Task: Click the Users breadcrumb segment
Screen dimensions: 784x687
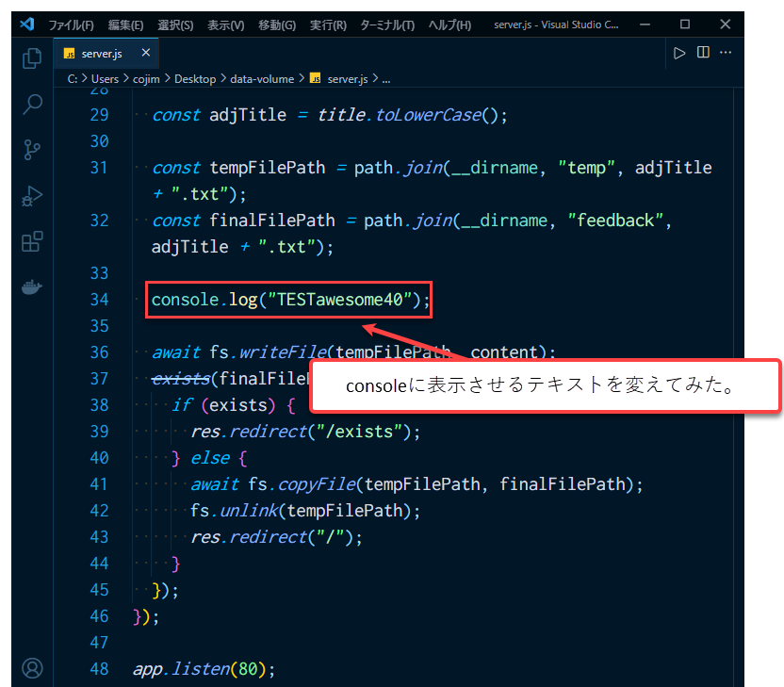Action: (105, 79)
